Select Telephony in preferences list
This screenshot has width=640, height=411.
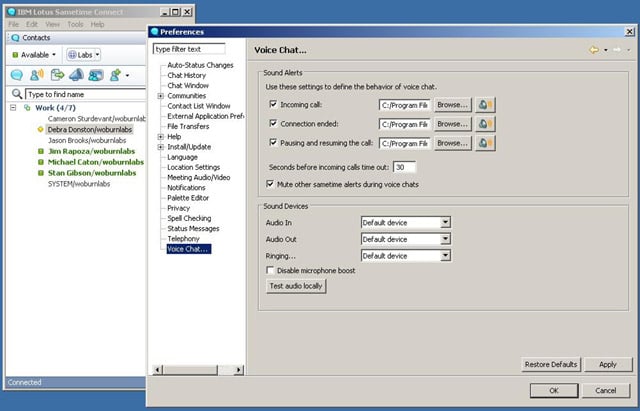coord(183,239)
